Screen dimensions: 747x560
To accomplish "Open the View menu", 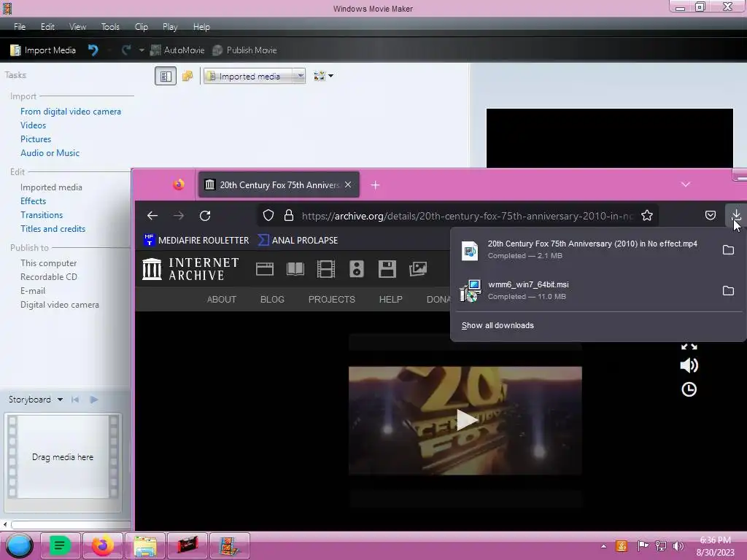I will 77,27.
